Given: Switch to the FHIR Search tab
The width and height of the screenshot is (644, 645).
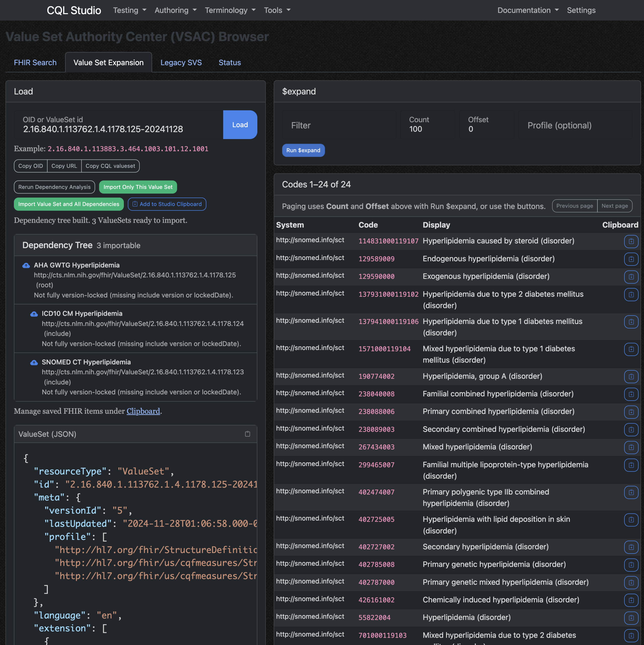Looking at the screenshot, I should 35,62.
